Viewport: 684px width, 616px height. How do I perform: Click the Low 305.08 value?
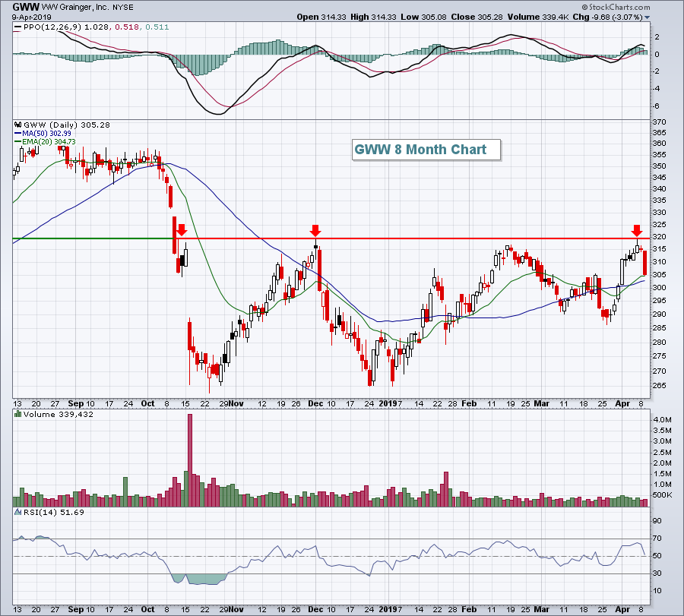point(423,17)
